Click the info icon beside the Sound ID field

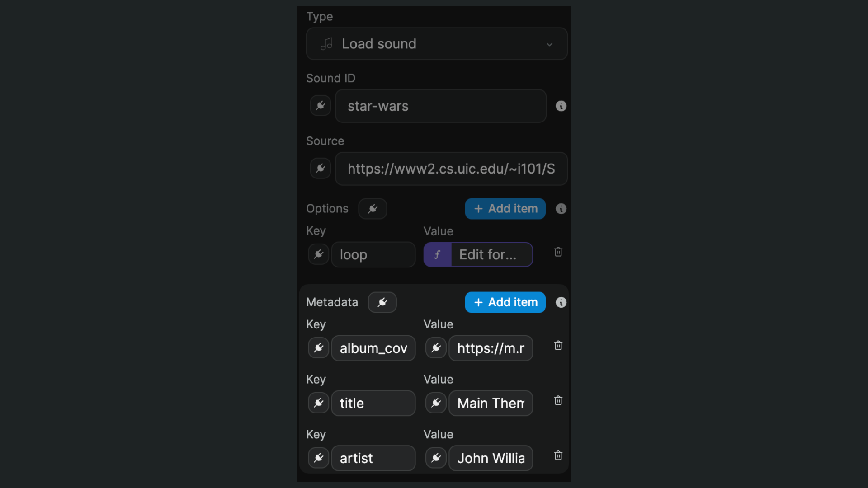(x=561, y=106)
